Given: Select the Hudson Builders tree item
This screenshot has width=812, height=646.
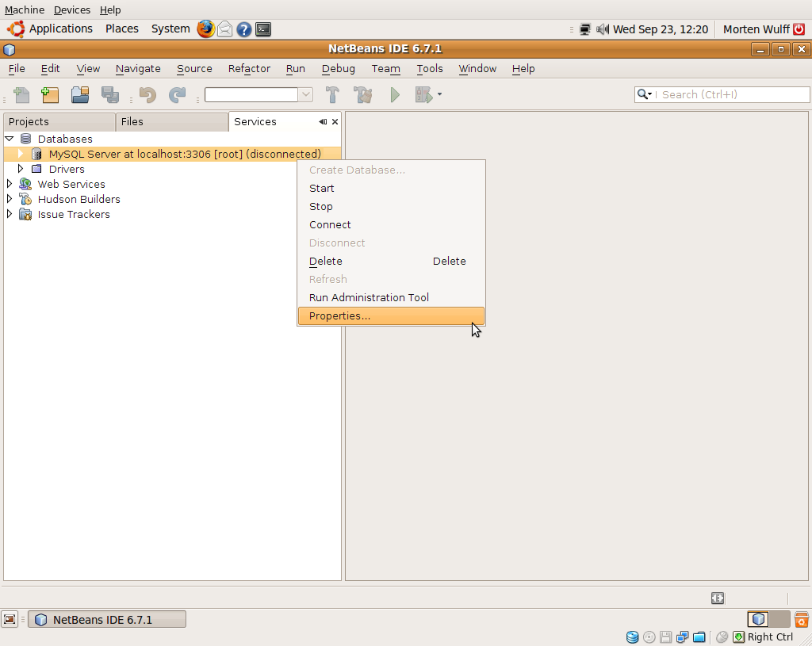Looking at the screenshot, I should 79,199.
